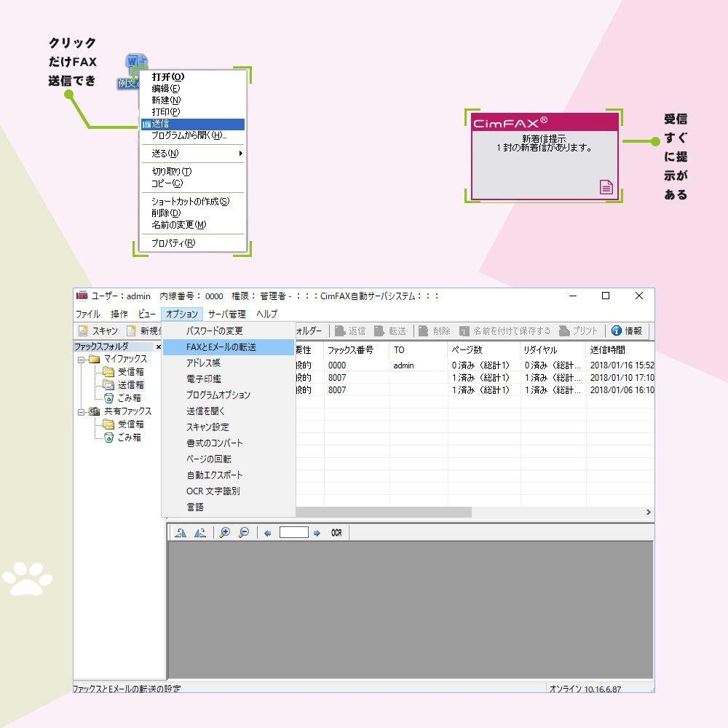Click the 返信 (reply) toolbar icon
Image resolution: width=728 pixels, height=728 pixels.
point(349,331)
